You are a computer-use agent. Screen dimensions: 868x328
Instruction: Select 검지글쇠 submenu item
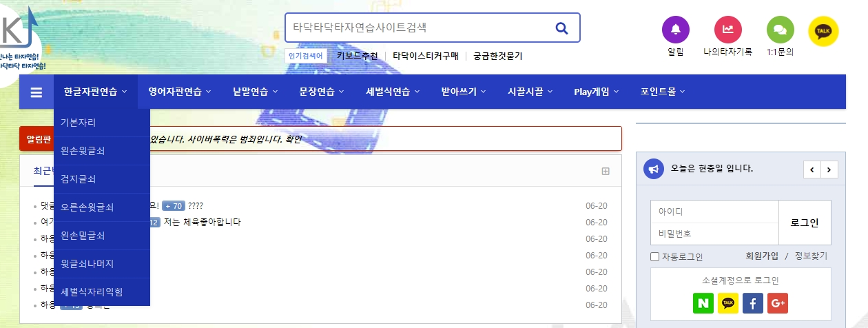102,179
